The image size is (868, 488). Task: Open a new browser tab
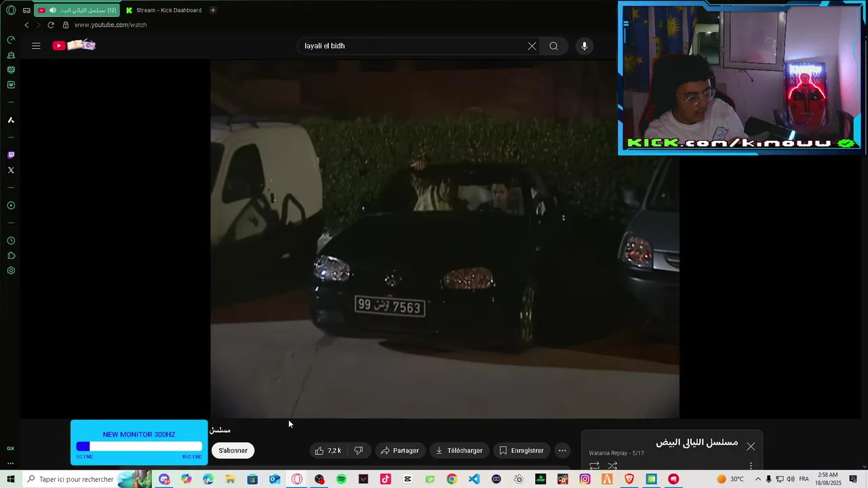213,10
